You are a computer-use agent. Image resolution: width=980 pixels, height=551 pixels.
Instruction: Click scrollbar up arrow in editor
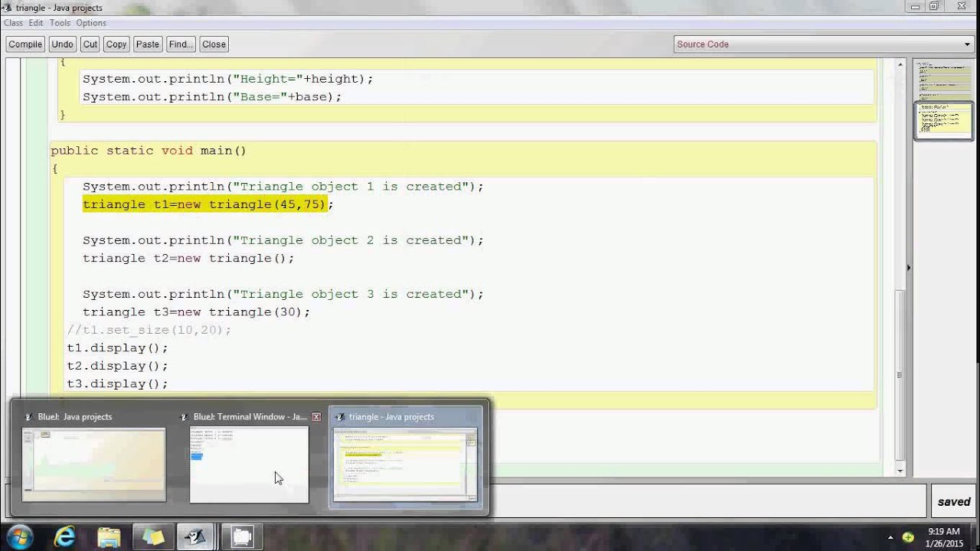point(900,65)
